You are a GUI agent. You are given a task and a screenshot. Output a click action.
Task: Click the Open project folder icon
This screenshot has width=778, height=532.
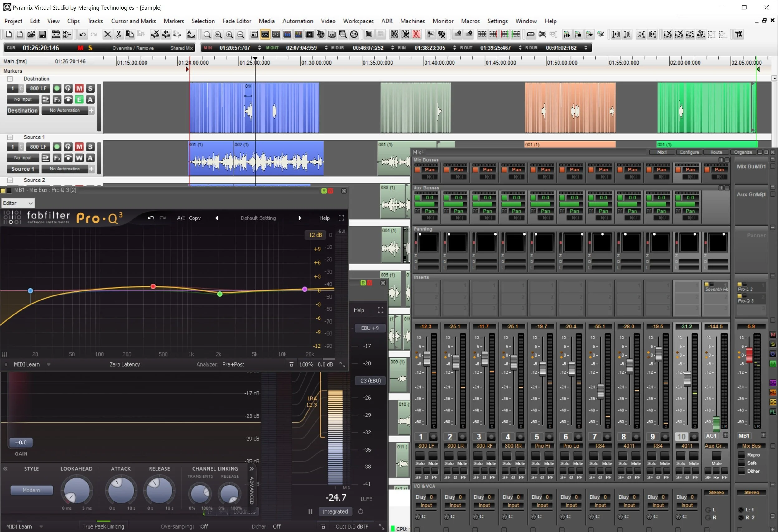pyautogui.click(x=31, y=34)
